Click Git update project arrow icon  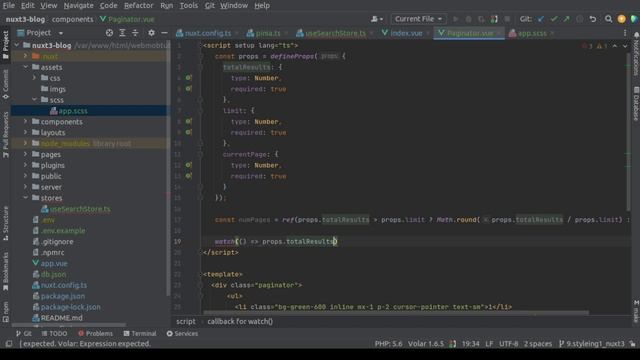541,19
